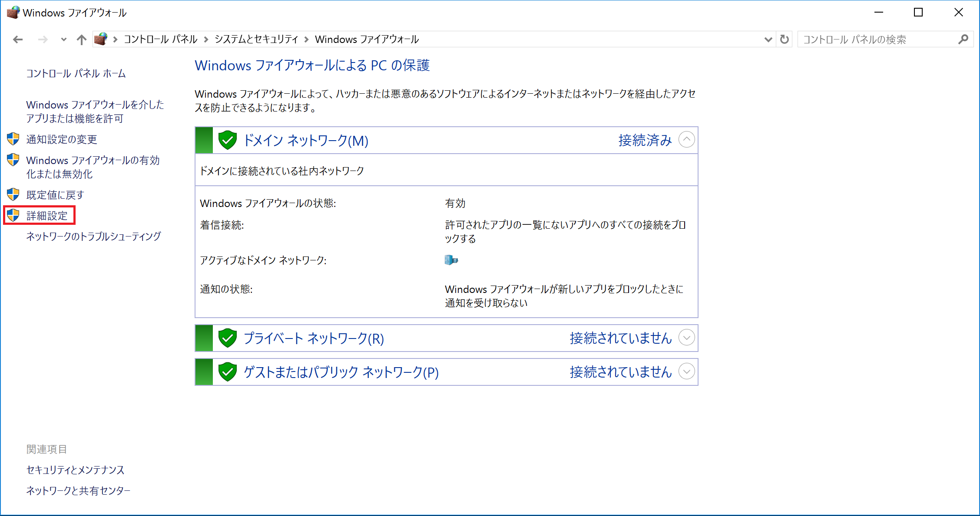Click the active domain network icon
980x516 pixels.
click(451, 260)
